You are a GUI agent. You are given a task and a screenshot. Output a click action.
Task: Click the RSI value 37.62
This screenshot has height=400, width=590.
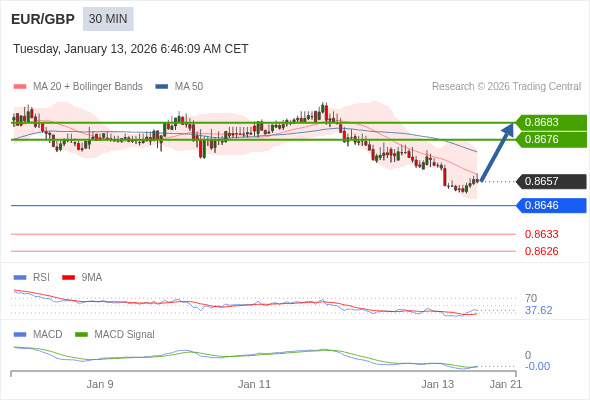coord(538,310)
